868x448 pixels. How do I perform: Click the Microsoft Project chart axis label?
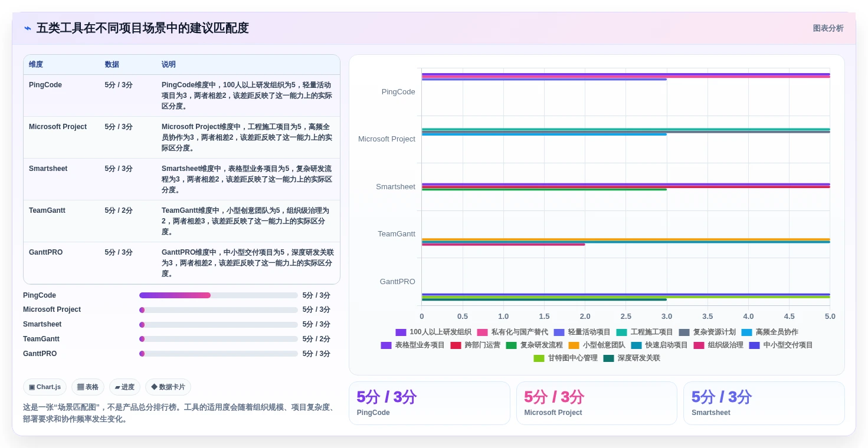tap(386, 139)
